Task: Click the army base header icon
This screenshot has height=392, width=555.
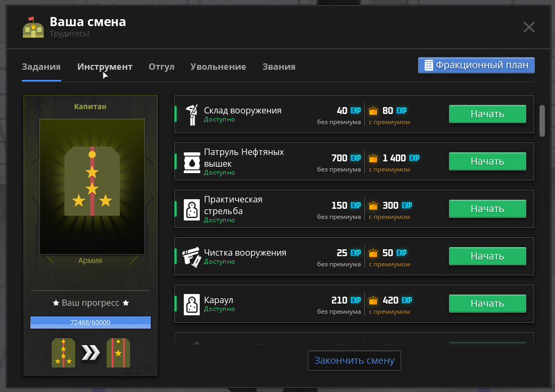Action: (x=34, y=27)
